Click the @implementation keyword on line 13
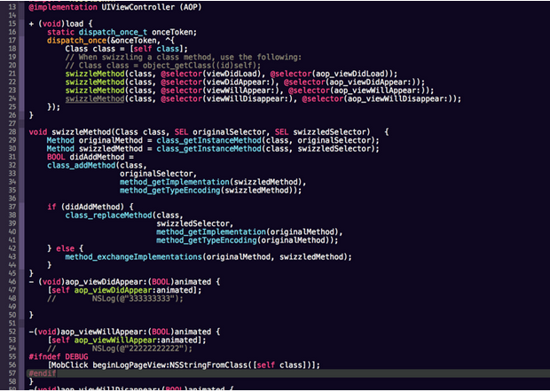This screenshot has height=392, width=550. click(x=63, y=7)
